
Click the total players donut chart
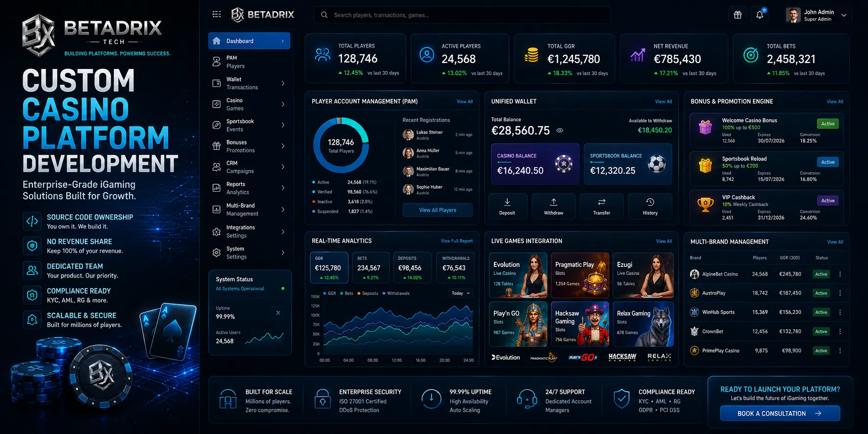[x=341, y=145]
